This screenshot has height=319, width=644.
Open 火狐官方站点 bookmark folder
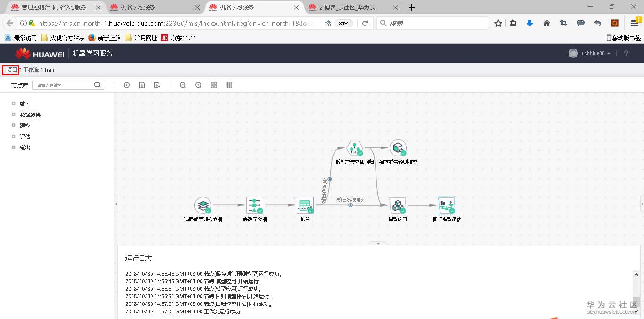pos(63,38)
